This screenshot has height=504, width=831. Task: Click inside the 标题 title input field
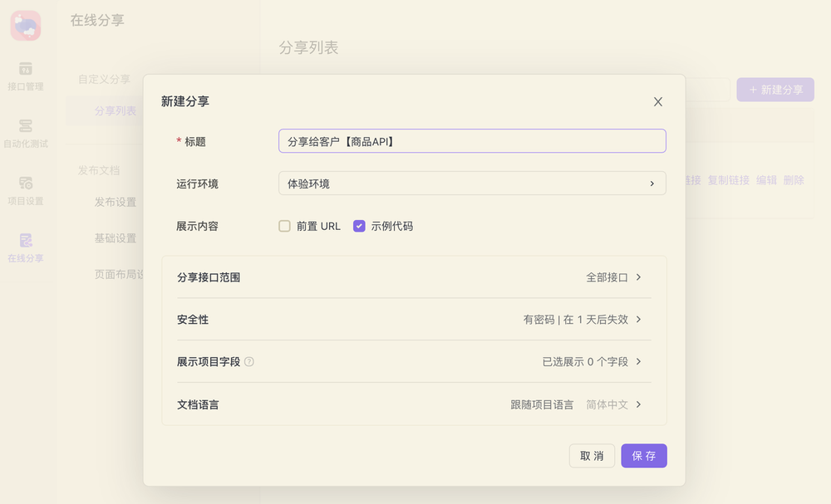(x=472, y=141)
